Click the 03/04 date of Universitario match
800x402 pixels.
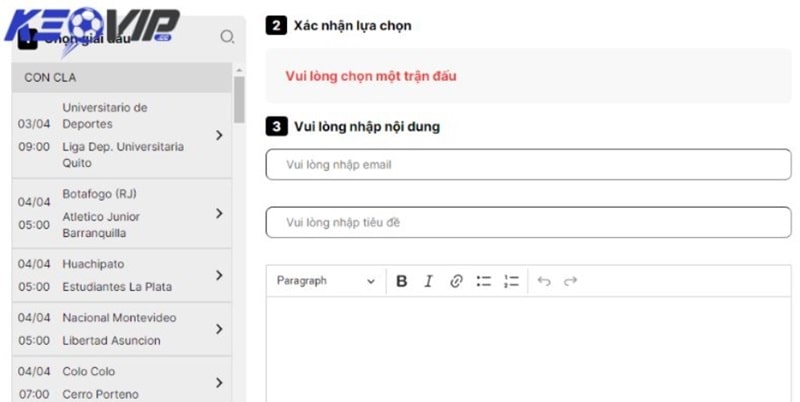point(34,124)
